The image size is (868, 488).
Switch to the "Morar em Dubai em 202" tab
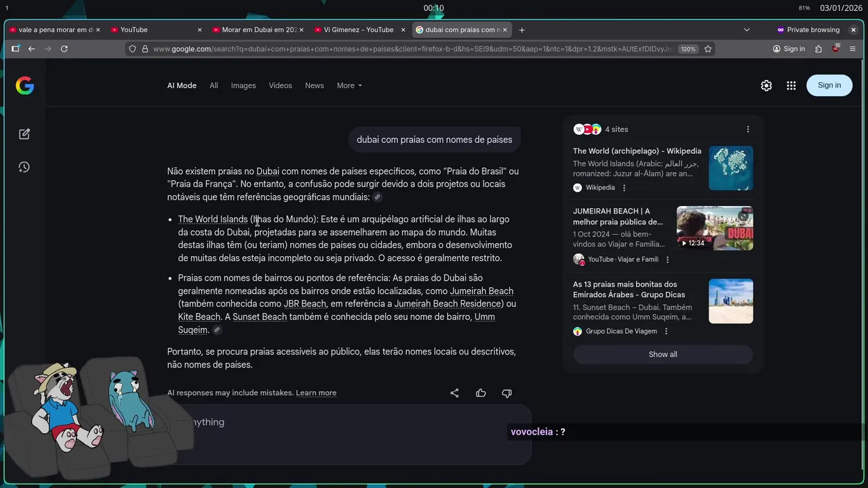(258, 30)
